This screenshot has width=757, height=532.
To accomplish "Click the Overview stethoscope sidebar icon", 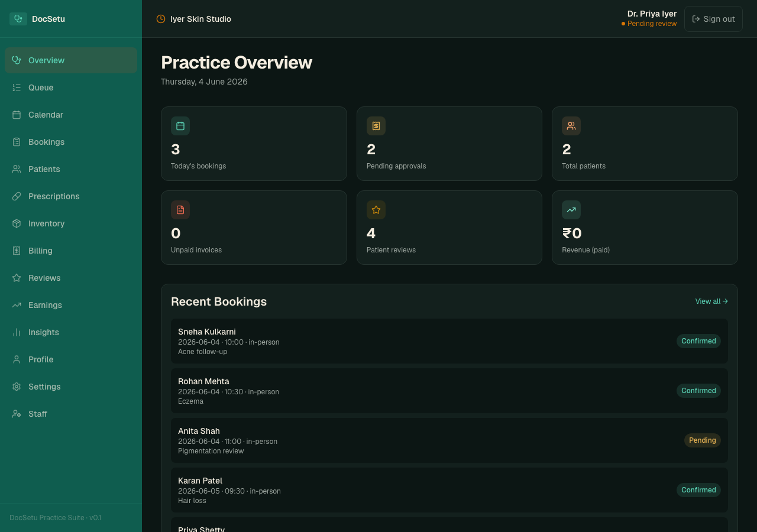I will tap(17, 60).
